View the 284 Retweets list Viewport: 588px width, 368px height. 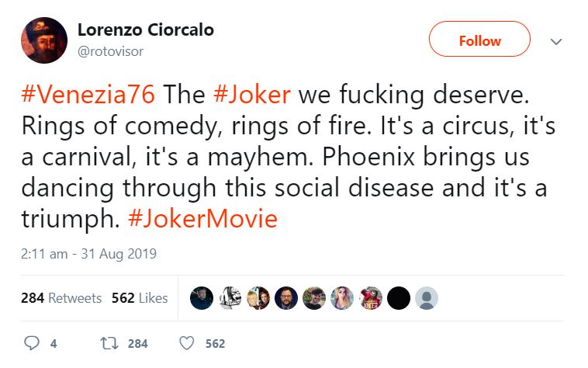(x=61, y=298)
